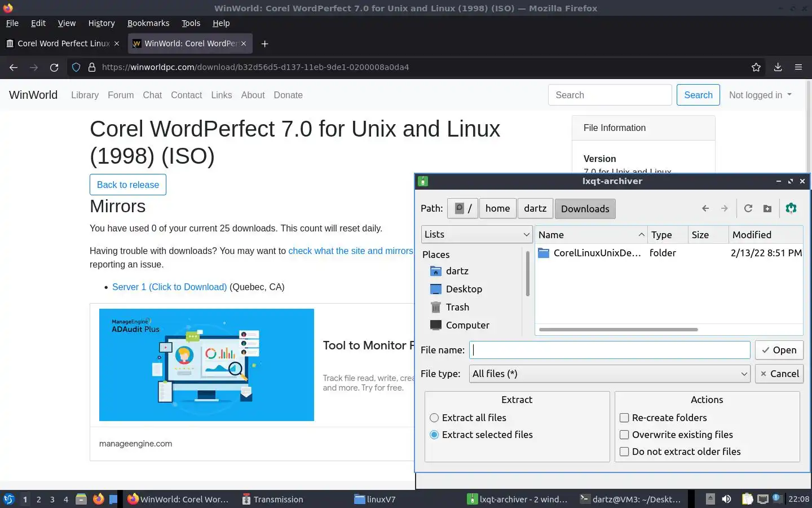Close the Corel Word Perfect Linux tab
The image size is (812, 508).
tap(117, 43)
